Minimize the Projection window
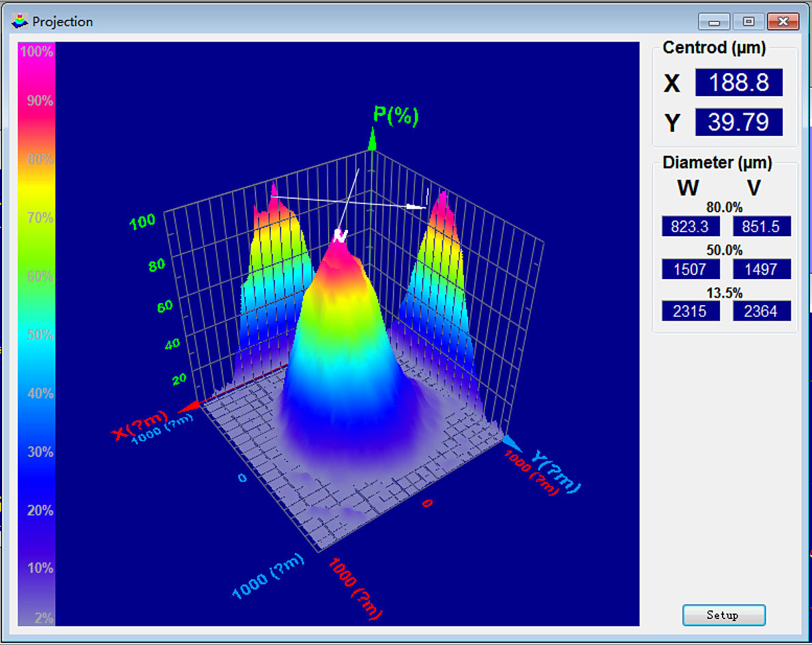812x645 pixels. 714,22
